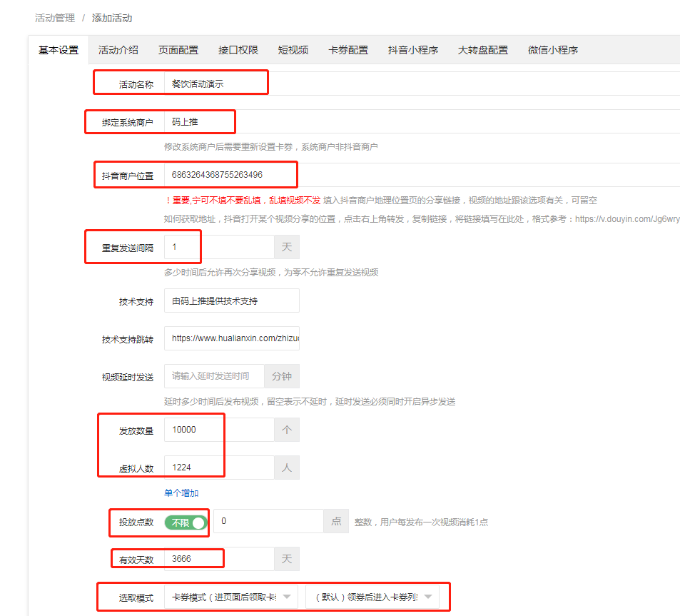Click the 个 unit addon of 发放数量
Screen dimensions: 680x616
(287, 430)
